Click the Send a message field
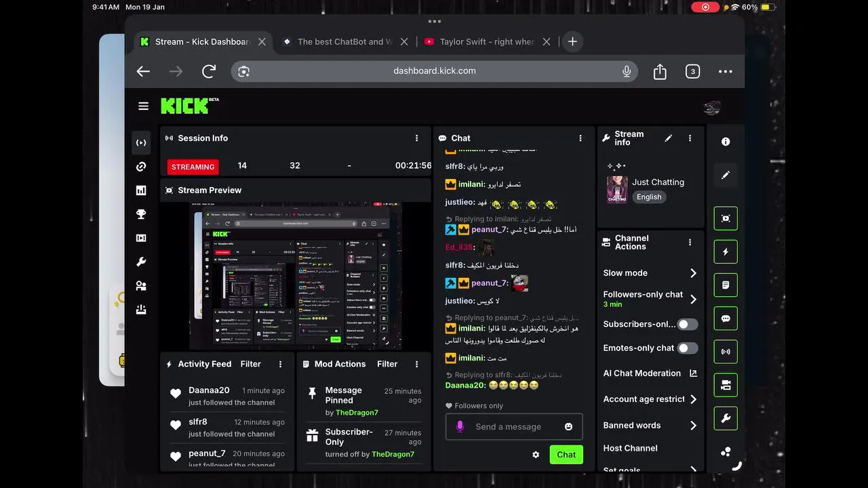 pyautogui.click(x=514, y=427)
